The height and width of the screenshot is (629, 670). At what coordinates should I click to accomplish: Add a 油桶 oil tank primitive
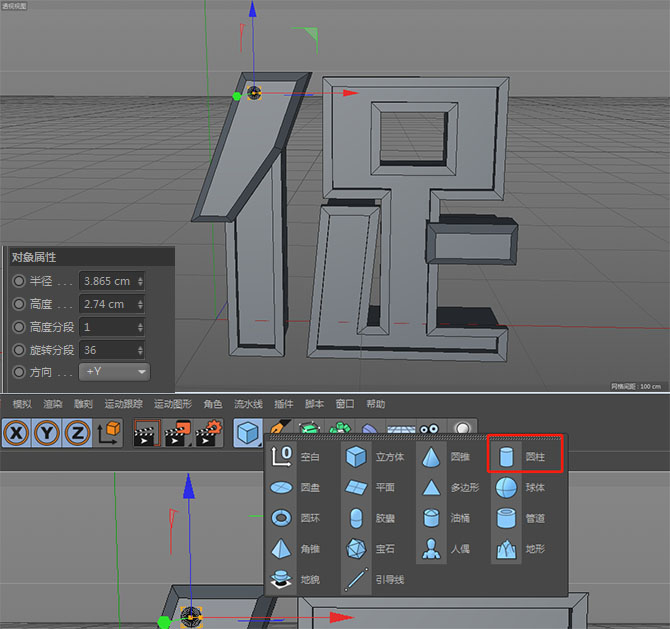[x=446, y=518]
